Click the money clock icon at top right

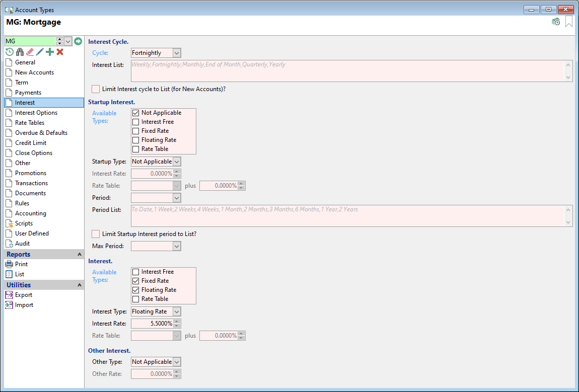point(556,22)
